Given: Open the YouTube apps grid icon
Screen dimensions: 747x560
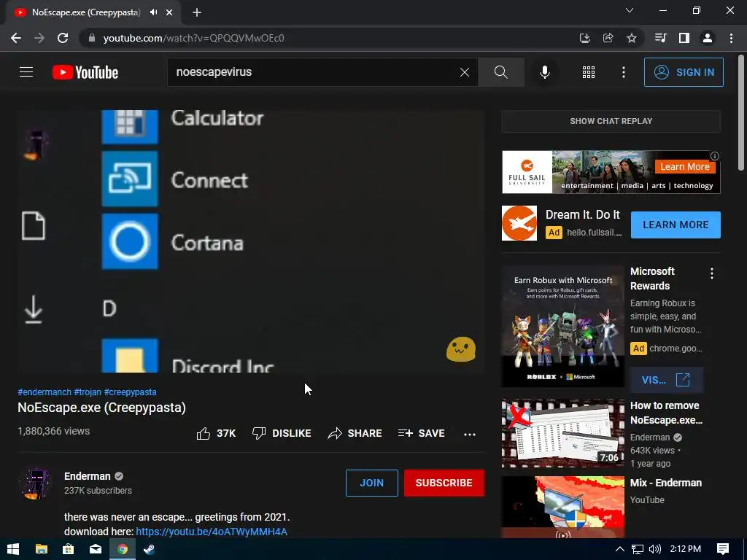Looking at the screenshot, I should point(589,72).
